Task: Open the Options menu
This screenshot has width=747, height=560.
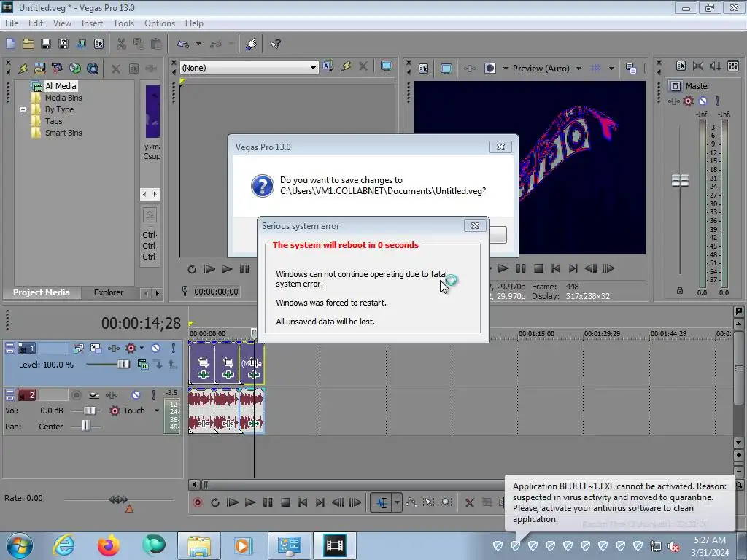Action: pyautogui.click(x=160, y=23)
